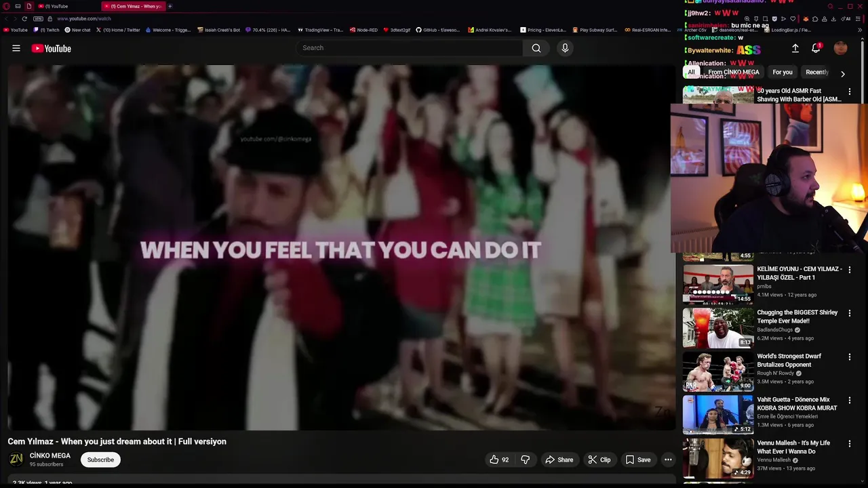Select the Cem Yılmaz browser tab
The height and width of the screenshot is (488, 868).
133,6
